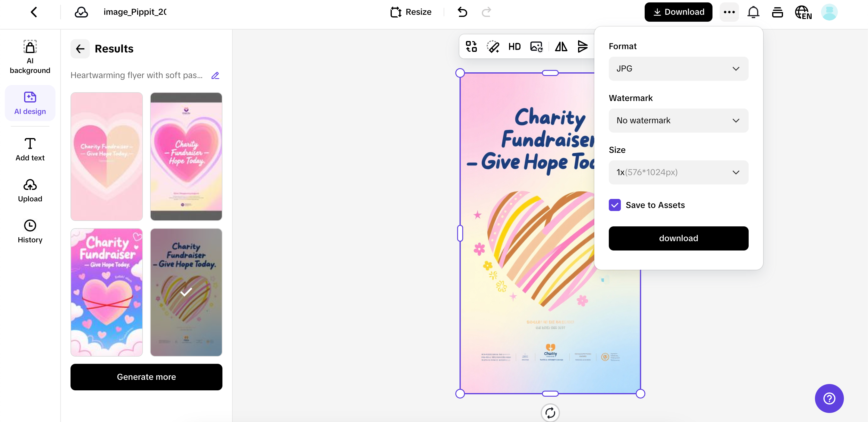868x422 pixels.
Task: Click the edit prompt pencil icon
Action: click(x=215, y=75)
